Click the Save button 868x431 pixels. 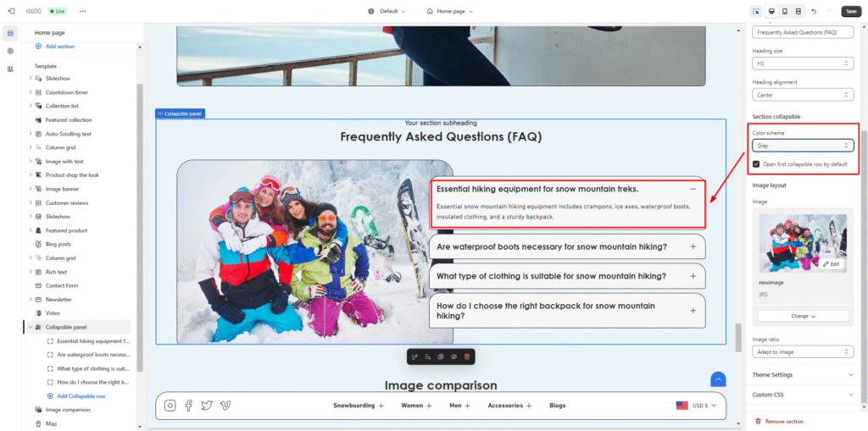pos(850,11)
